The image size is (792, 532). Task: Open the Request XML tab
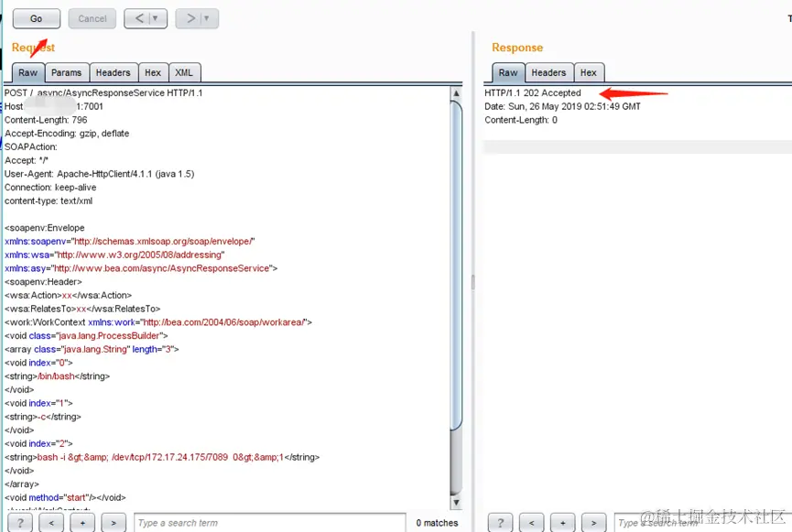pos(184,72)
